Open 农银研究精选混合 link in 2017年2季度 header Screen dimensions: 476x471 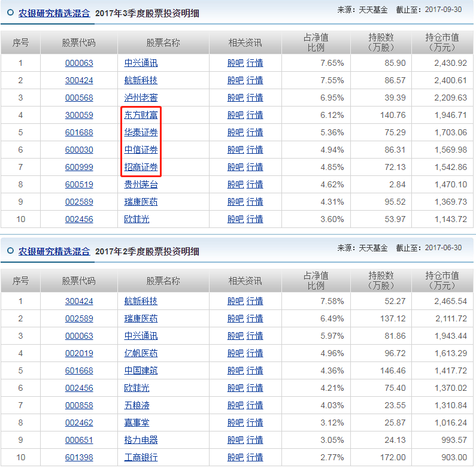pos(54,251)
